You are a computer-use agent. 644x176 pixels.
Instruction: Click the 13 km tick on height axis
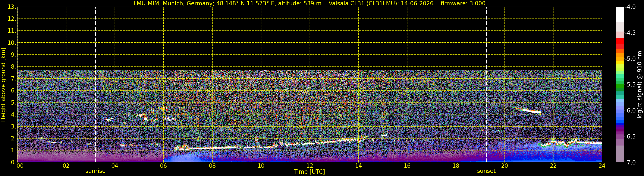[x=12, y=7]
